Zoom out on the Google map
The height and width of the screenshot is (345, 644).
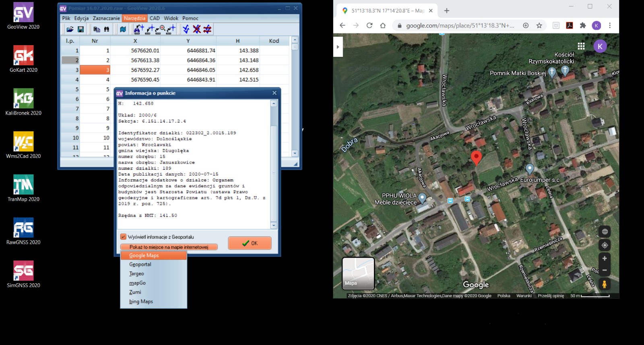point(605,270)
